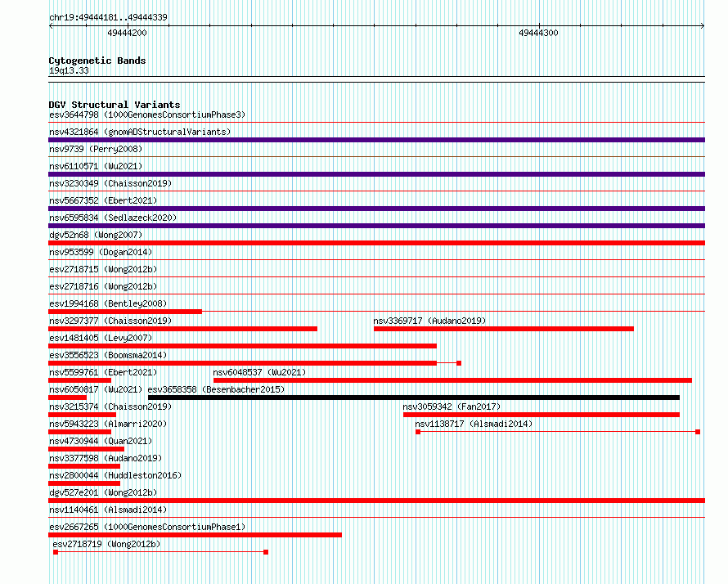Click the dgv52n68 Wong2007 label
The width and height of the screenshot is (728, 584).
(96, 235)
